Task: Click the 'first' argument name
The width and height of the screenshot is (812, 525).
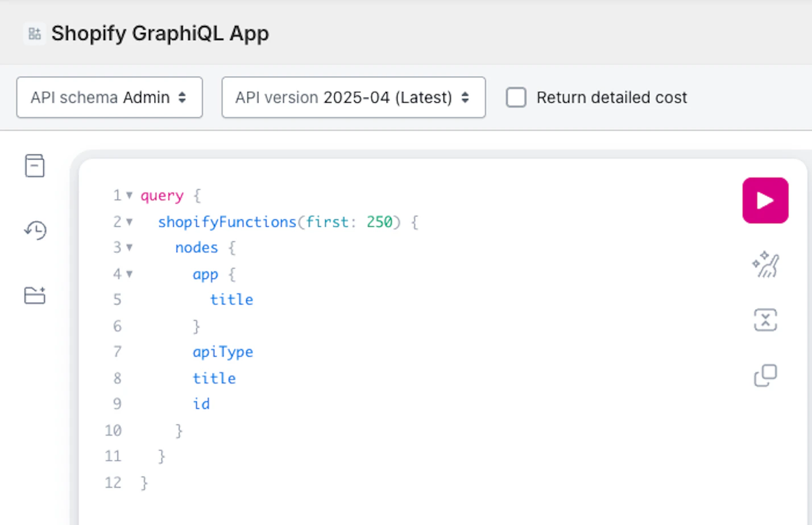Action: 327,222
